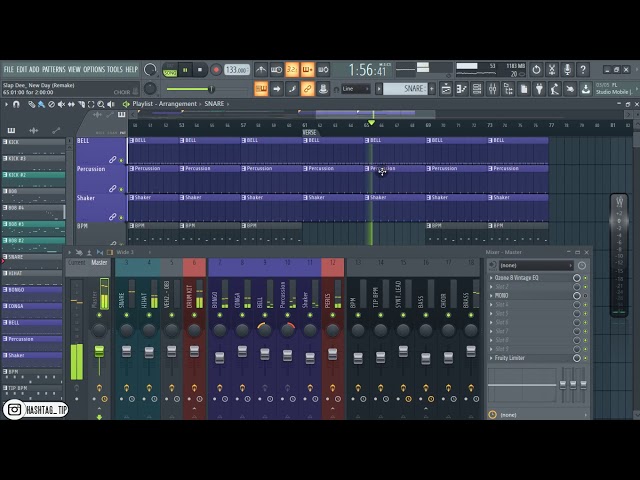640x480 pixels.
Task: Toggle the right-arrow step editing button
Action: click(x=276, y=89)
